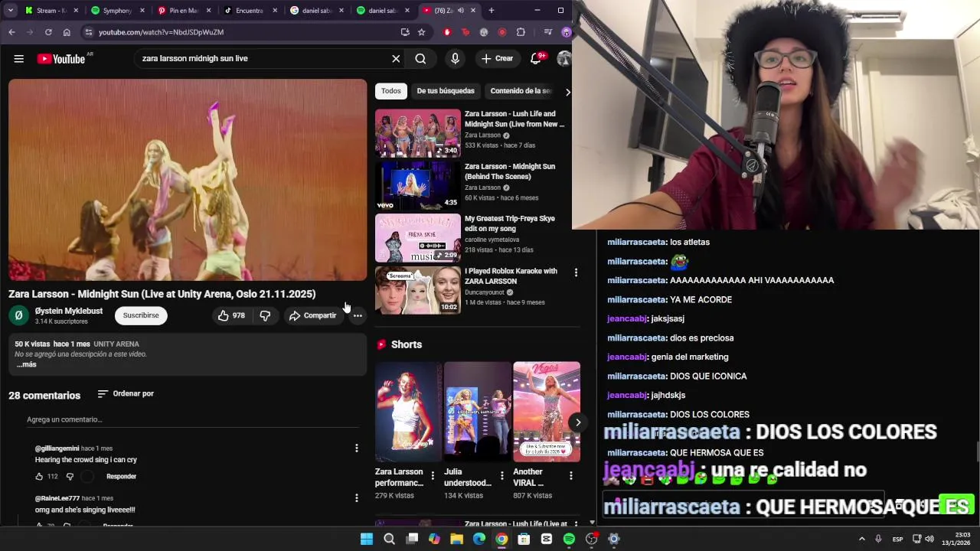Go back with the browser back arrow
The width and height of the screenshot is (980, 551).
(x=11, y=32)
